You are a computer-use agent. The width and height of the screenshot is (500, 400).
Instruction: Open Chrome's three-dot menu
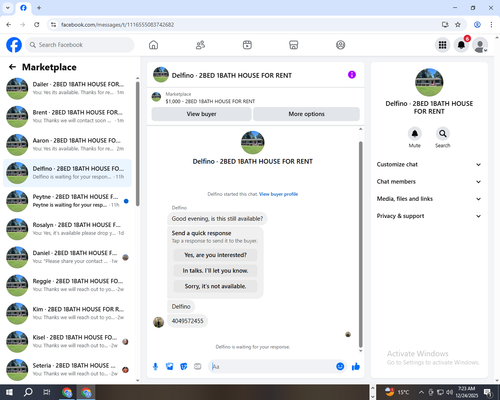pyautogui.click(x=491, y=25)
